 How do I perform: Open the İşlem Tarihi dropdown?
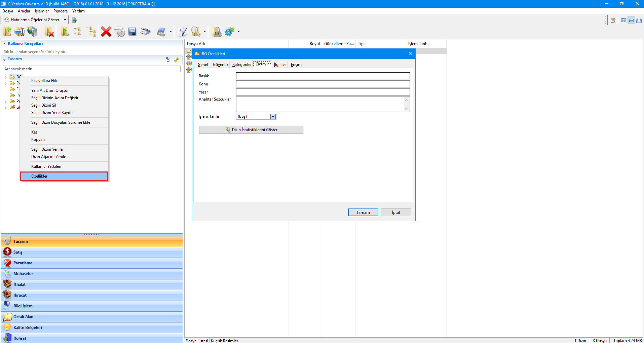pyautogui.click(x=273, y=116)
